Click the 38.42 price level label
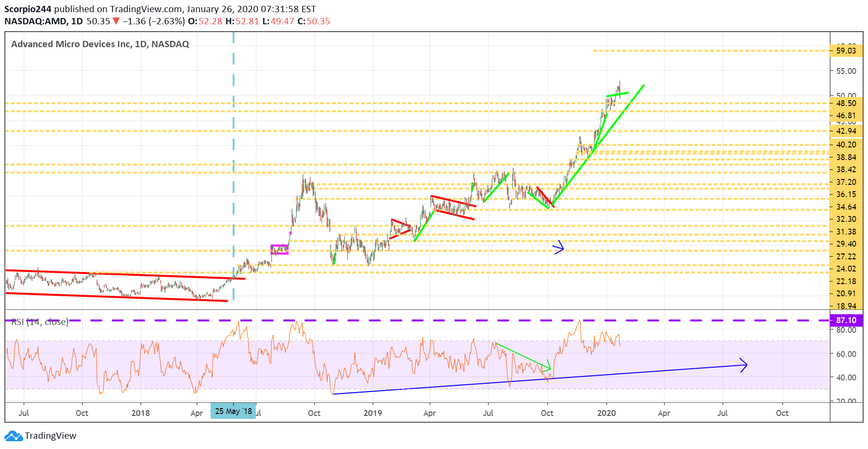The image size is (868, 449). click(846, 169)
